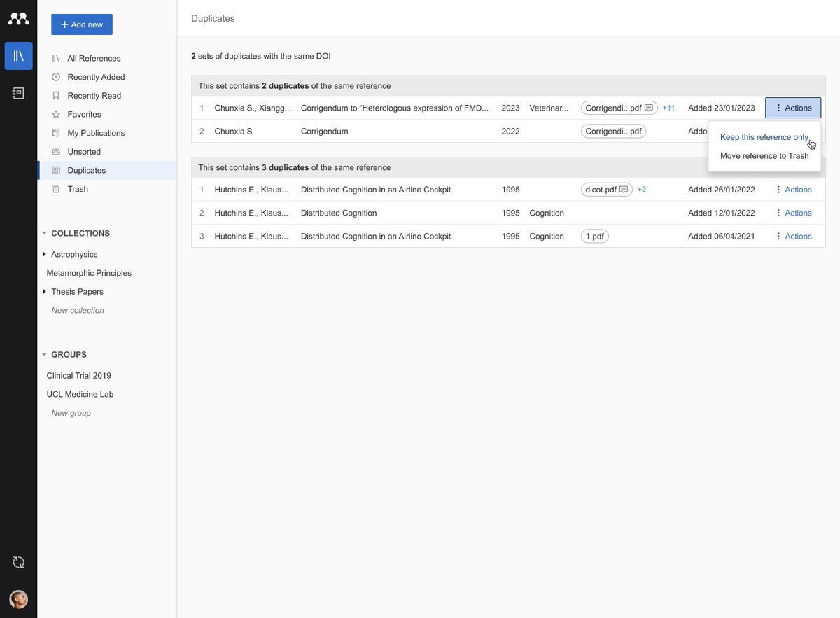Open Metamorphic Principles collection
Screen dimensions: 840x618
(x=89, y=273)
